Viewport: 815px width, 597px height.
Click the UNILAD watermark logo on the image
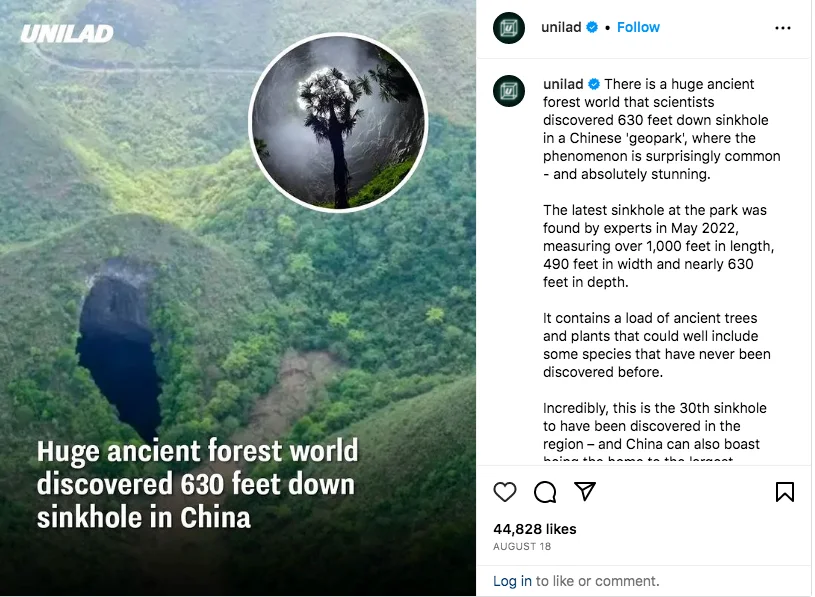pos(66,34)
